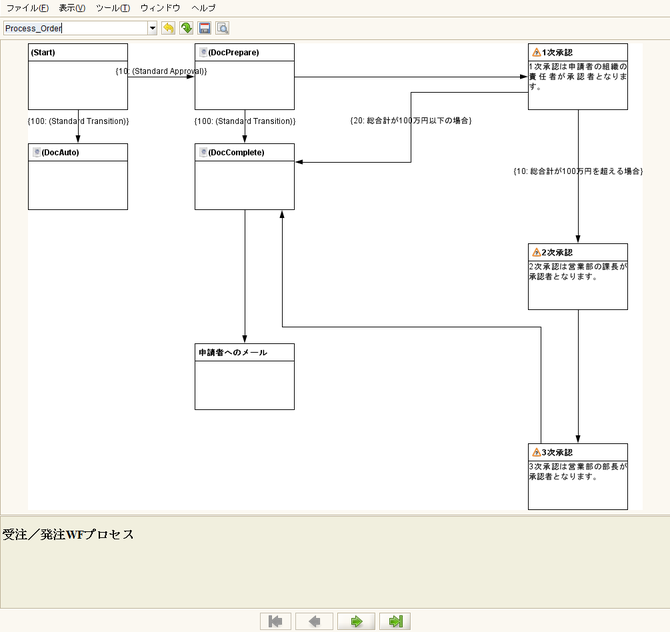Click the DocComplete node document icon

click(x=203, y=152)
